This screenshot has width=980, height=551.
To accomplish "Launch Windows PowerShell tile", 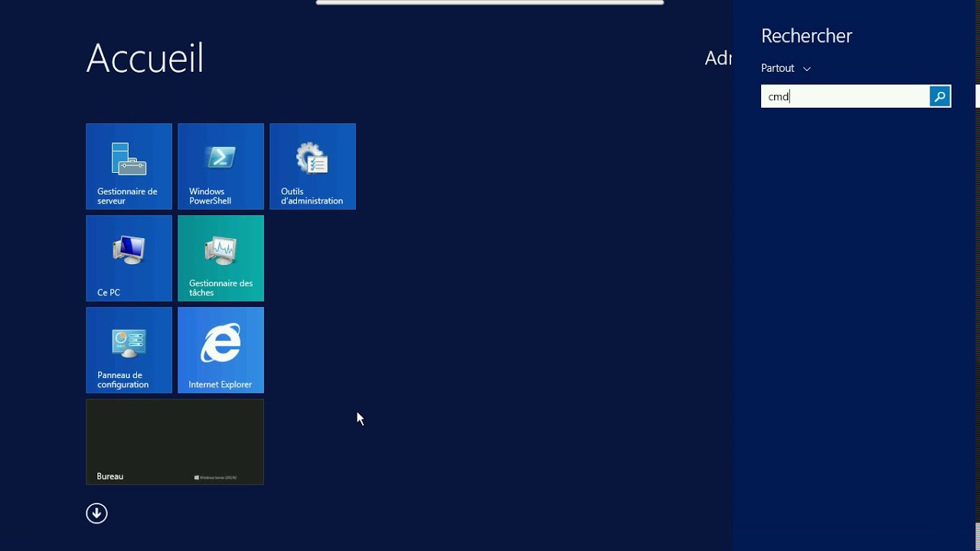I will [x=220, y=166].
